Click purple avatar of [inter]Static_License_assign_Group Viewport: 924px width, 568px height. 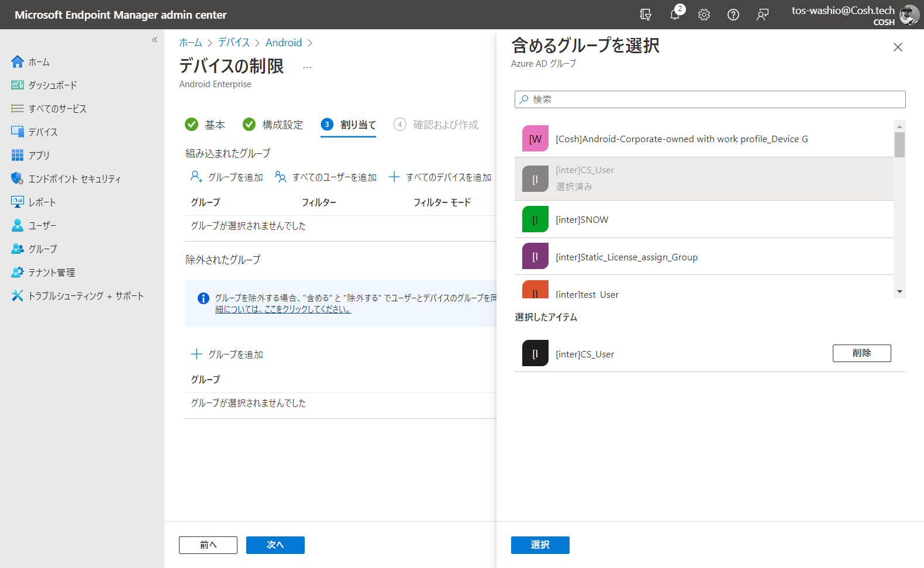click(535, 256)
